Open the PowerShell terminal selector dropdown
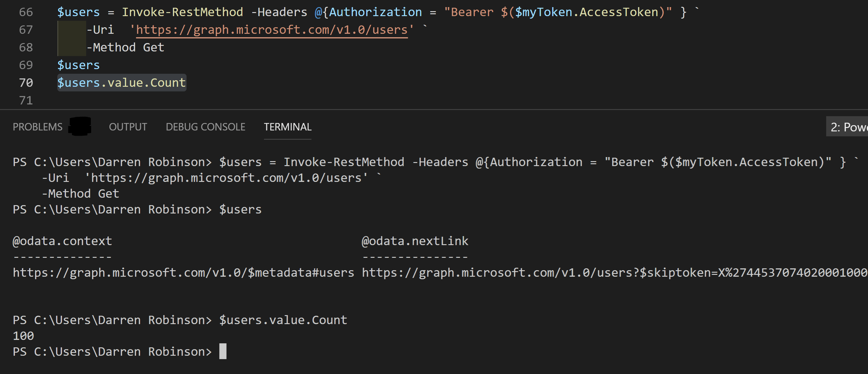This screenshot has width=868, height=374. (848, 127)
